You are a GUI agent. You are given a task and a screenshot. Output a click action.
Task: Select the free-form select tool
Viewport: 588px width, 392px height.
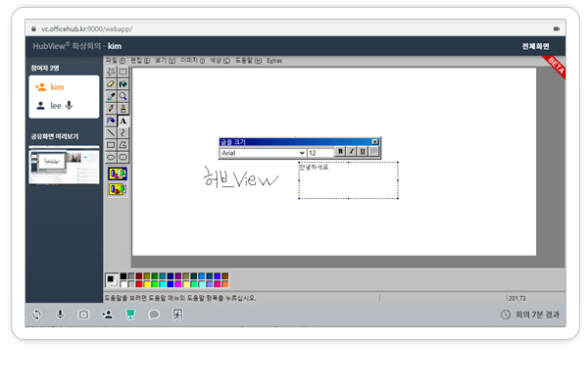111,72
